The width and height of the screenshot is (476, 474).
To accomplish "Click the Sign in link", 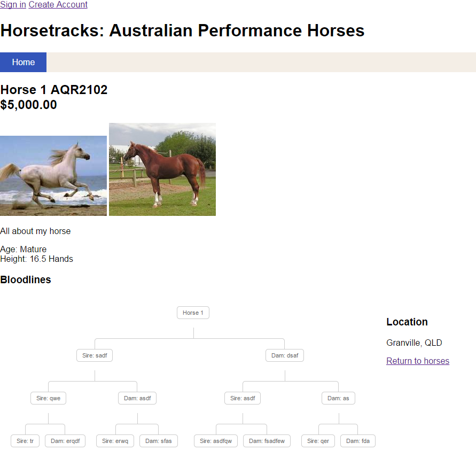I will pyautogui.click(x=13, y=5).
